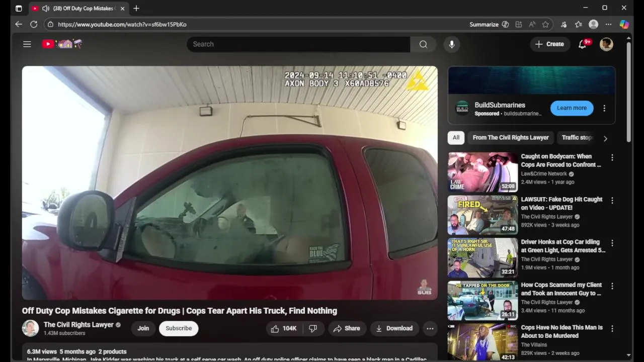
Task: Mute tab via speaker icon
Action: pyautogui.click(x=45, y=9)
